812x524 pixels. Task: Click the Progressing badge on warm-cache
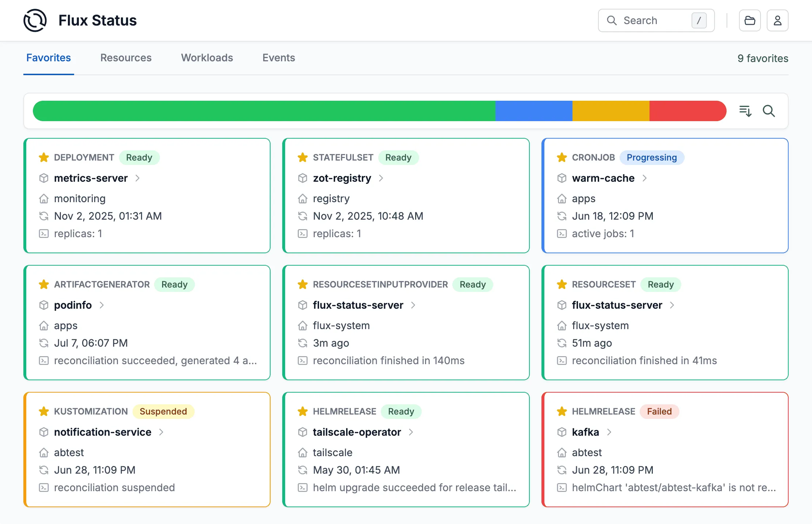(x=652, y=157)
